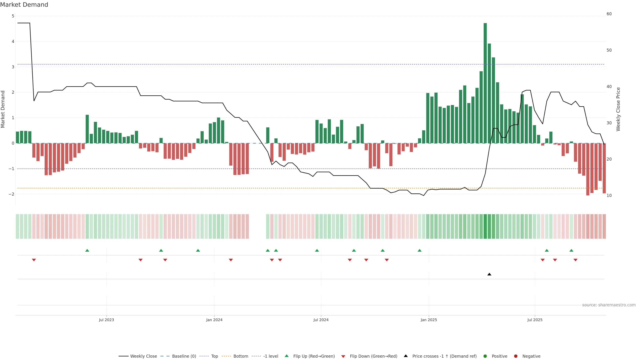
Task: Click the first red flip-down triangle marker
Action: [34, 260]
